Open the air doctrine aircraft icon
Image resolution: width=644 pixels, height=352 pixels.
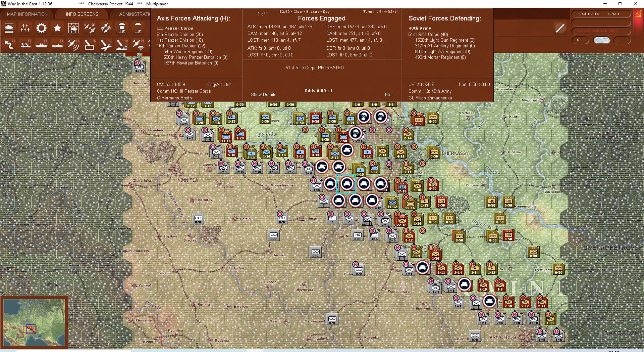90,28
